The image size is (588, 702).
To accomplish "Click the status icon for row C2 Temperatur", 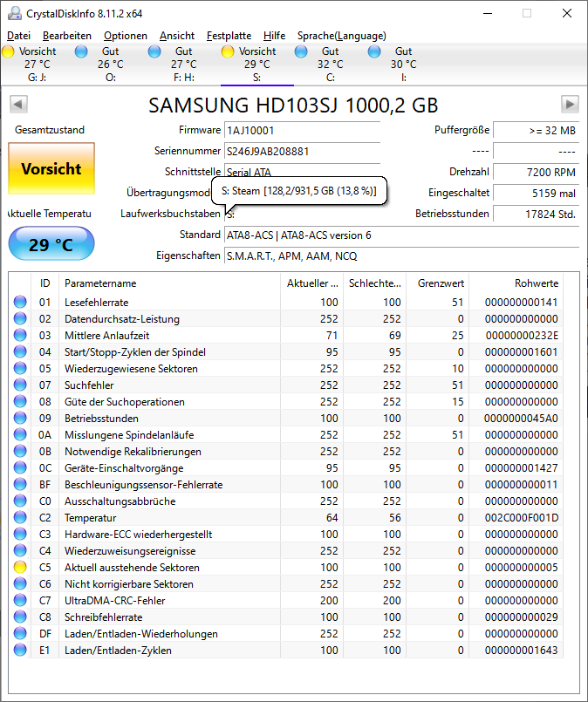I will (20, 517).
